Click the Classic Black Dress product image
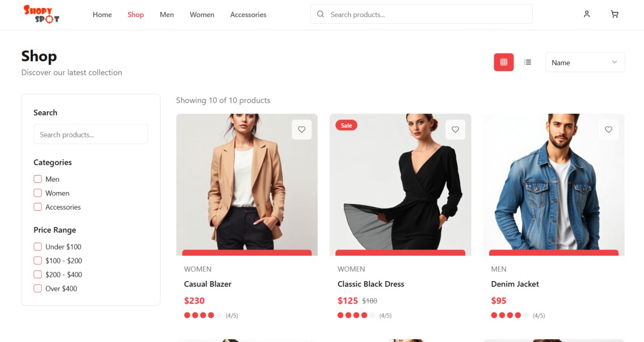This screenshot has width=644, height=342. tap(400, 185)
